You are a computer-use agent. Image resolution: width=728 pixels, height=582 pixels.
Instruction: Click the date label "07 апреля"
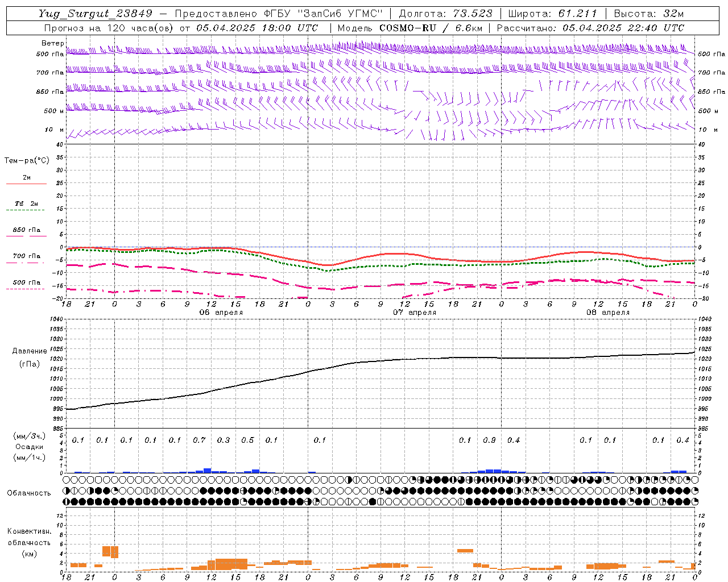415,313
